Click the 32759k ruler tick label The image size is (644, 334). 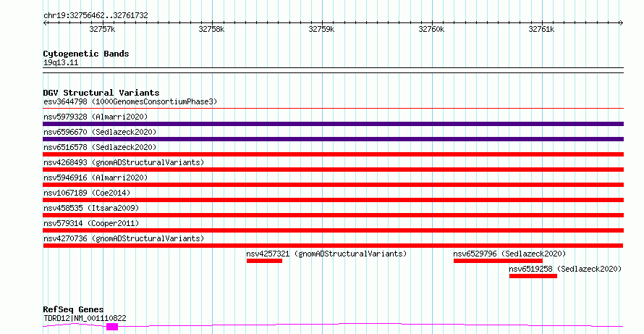(x=321, y=29)
